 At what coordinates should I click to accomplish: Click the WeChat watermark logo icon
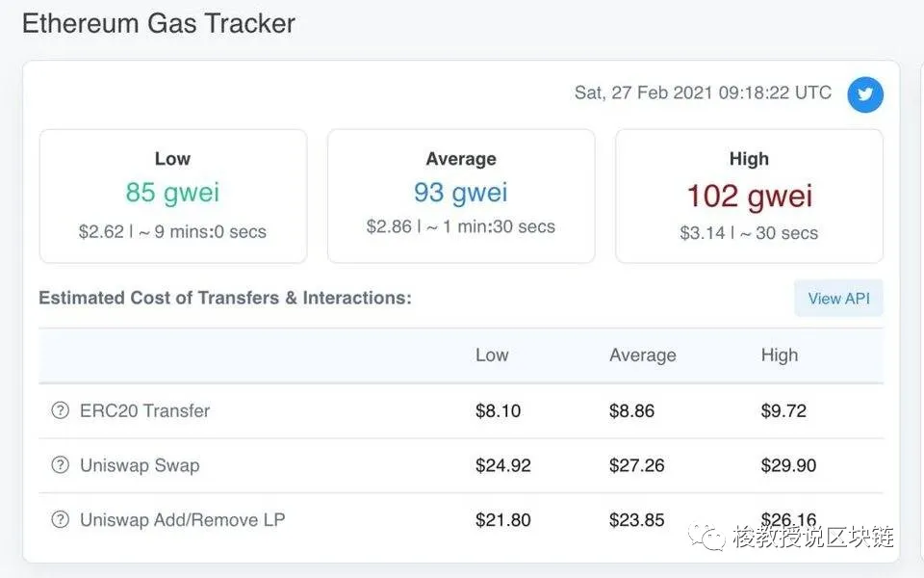click(706, 537)
